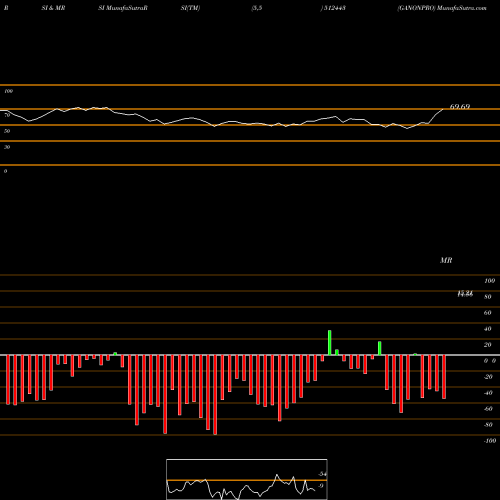
Task: Click the MR value label reading 15.21
Action: pyautogui.click(x=465, y=293)
